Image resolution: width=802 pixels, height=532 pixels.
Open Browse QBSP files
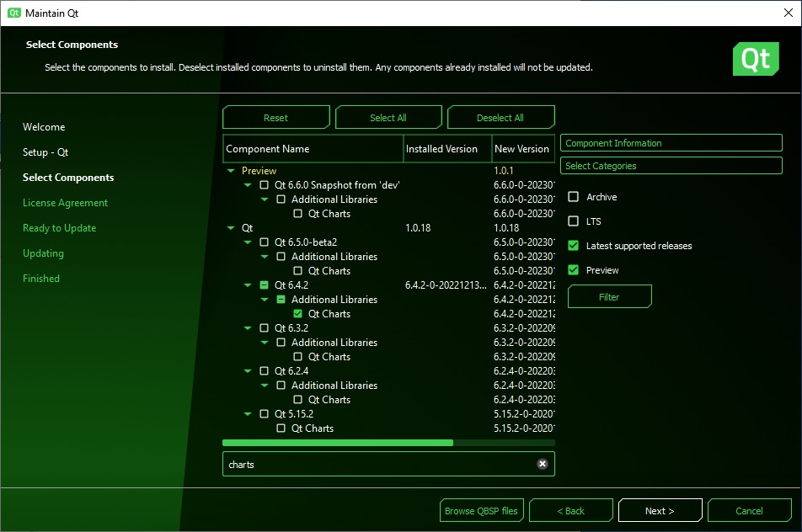(481, 511)
